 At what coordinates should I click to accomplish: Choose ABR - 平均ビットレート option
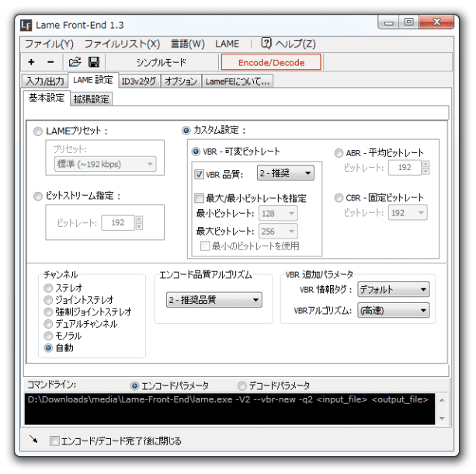[339, 153]
